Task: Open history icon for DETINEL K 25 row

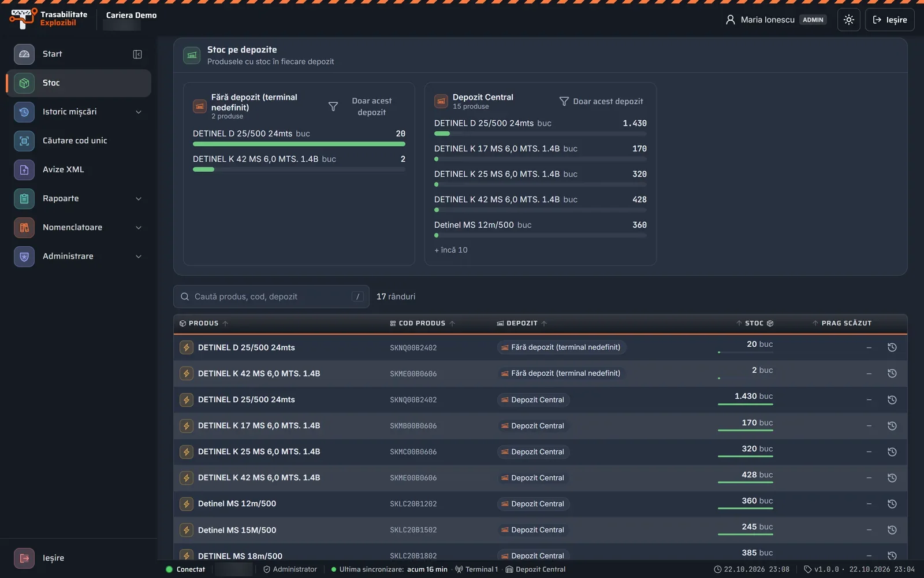Action: click(892, 452)
